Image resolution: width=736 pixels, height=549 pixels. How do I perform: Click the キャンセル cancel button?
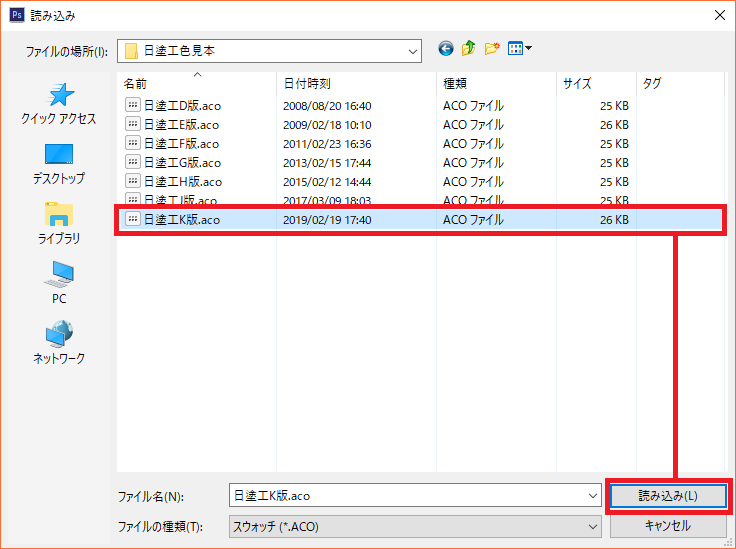click(x=668, y=526)
